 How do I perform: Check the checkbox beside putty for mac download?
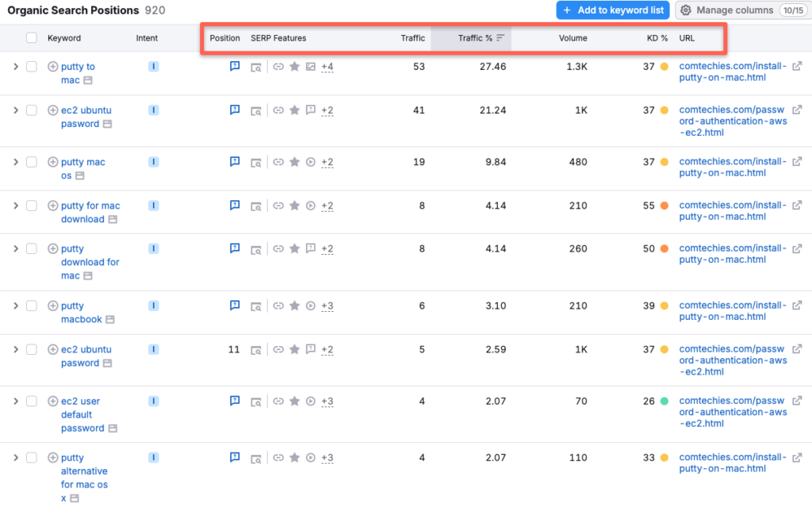[x=32, y=206]
